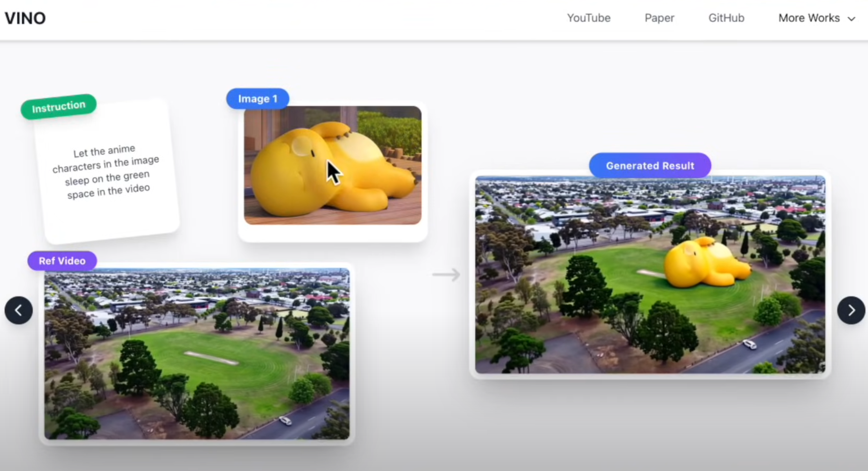The height and width of the screenshot is (471, 868).
Task: Click the gray arrow between input and result
Action: pos(446,274)
